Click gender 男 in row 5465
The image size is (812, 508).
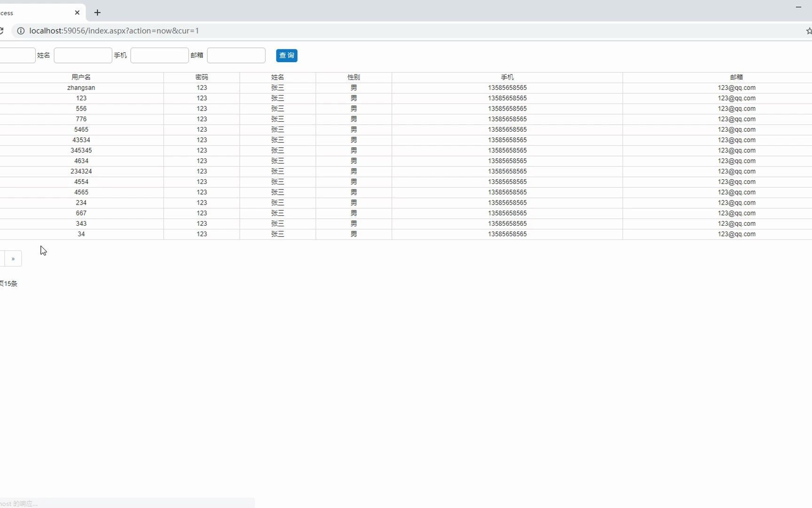354,129
